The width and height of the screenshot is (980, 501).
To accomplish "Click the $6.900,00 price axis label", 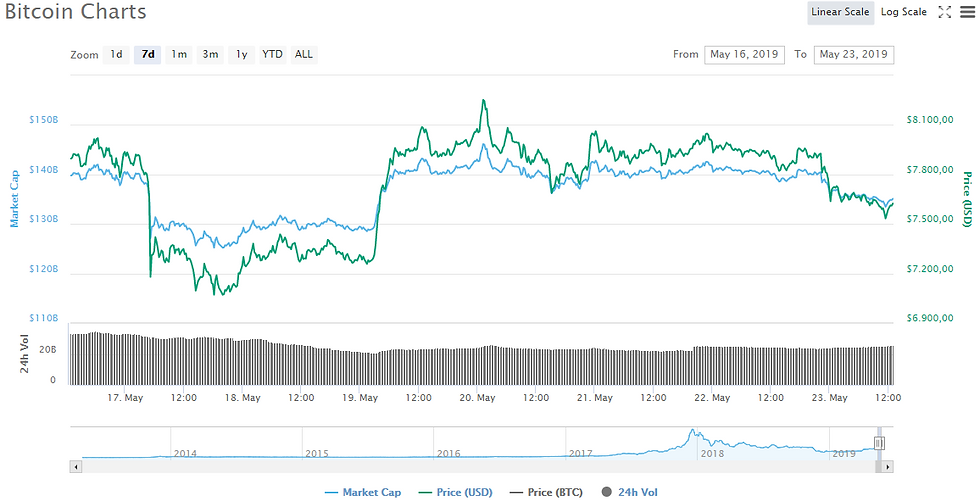I will pos(929,319).
